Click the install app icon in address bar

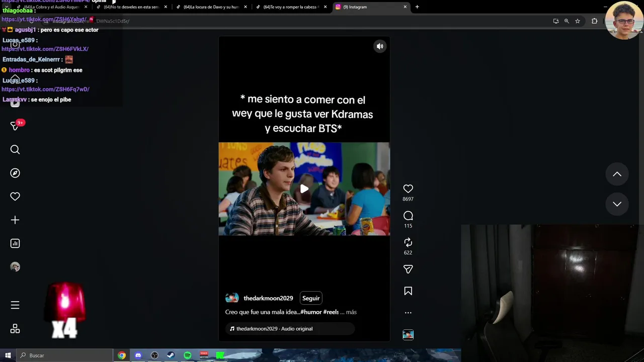[x=556, y=21]
